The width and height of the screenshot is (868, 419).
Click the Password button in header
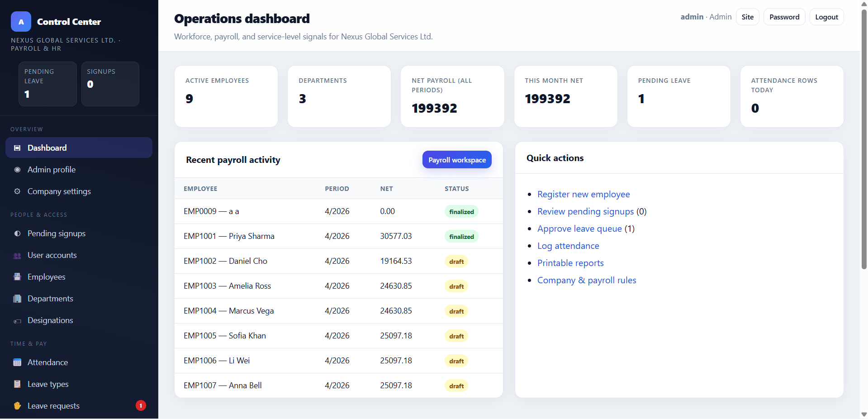point(784,17)
